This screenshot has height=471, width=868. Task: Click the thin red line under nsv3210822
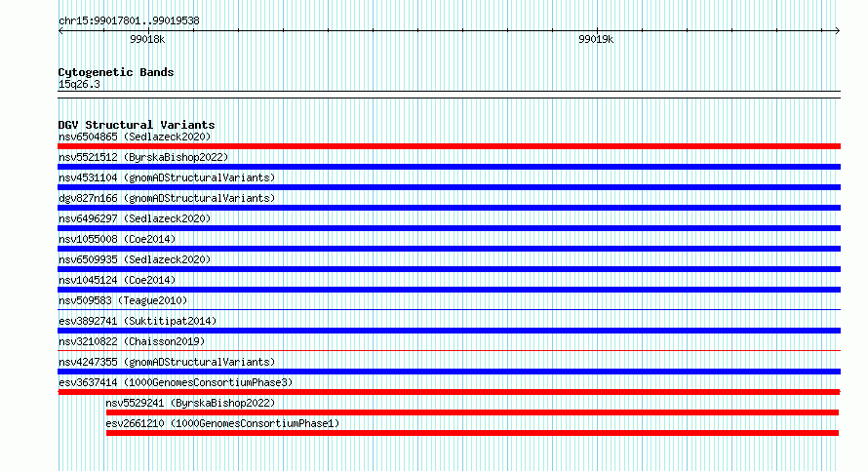[449, 350]
